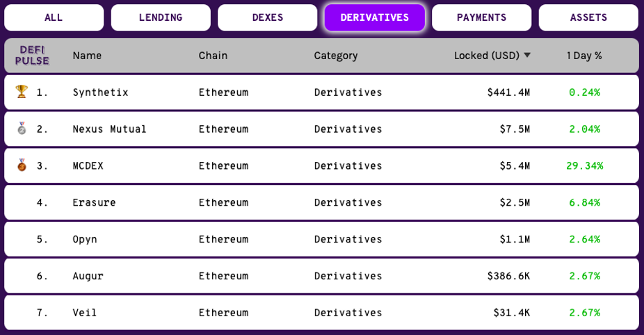Viewport: 644px width, 335px height.
Task: Click the DeFi Pulse logo
Action: pyautogui.click(x=32, y=56)
